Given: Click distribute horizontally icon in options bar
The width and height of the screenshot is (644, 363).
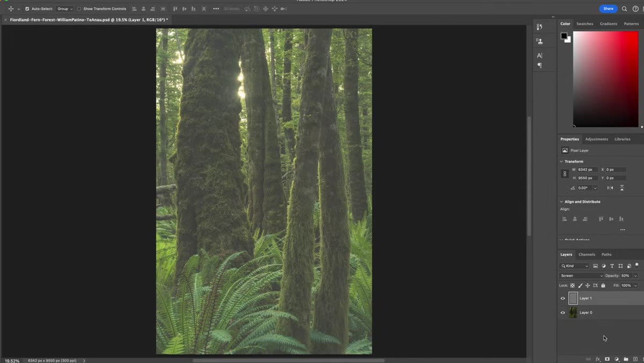Looking at the screenshot, I should (x=203, y=9).
